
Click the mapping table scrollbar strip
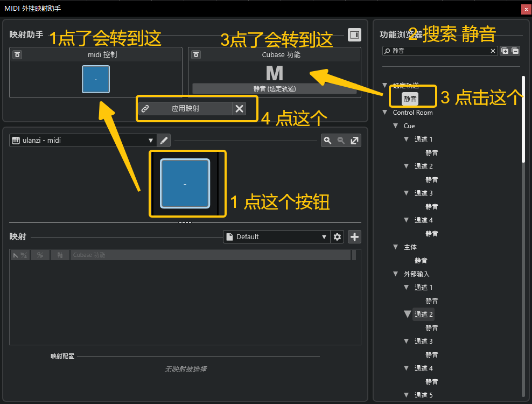coord(354,255)
